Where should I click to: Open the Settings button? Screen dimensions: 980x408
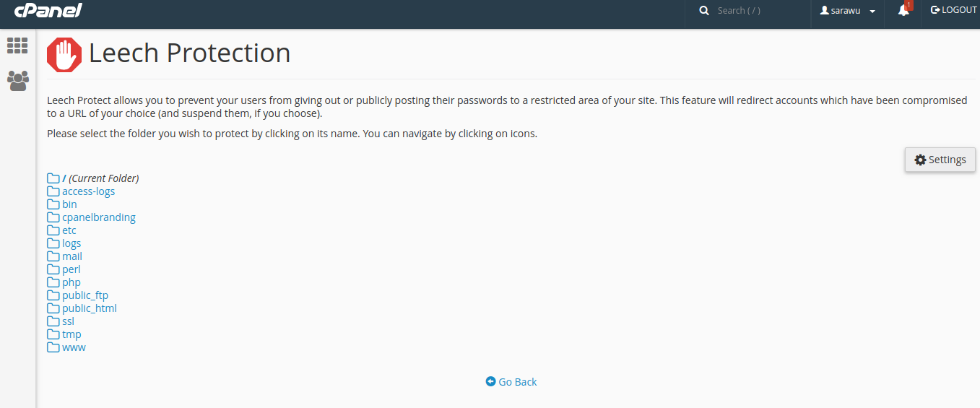[x=940, y=160]
